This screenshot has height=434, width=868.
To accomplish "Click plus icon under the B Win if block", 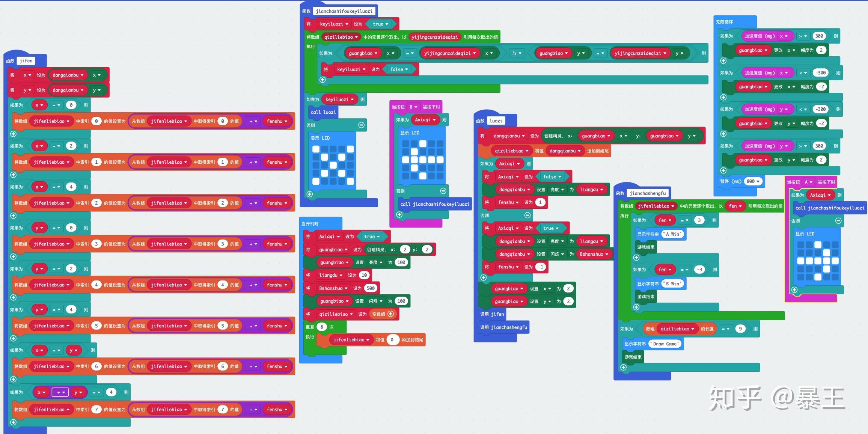I will click(636, 307).
